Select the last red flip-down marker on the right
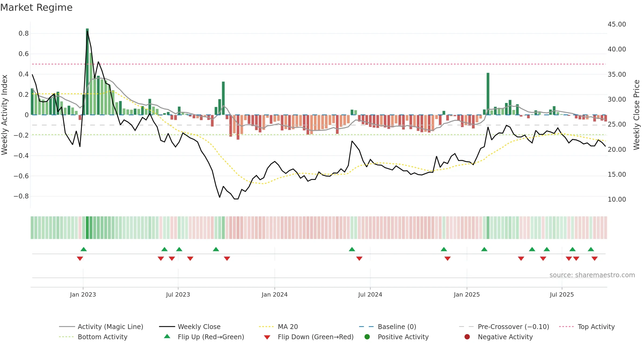 pyautogui.click(x=595, y=258)
